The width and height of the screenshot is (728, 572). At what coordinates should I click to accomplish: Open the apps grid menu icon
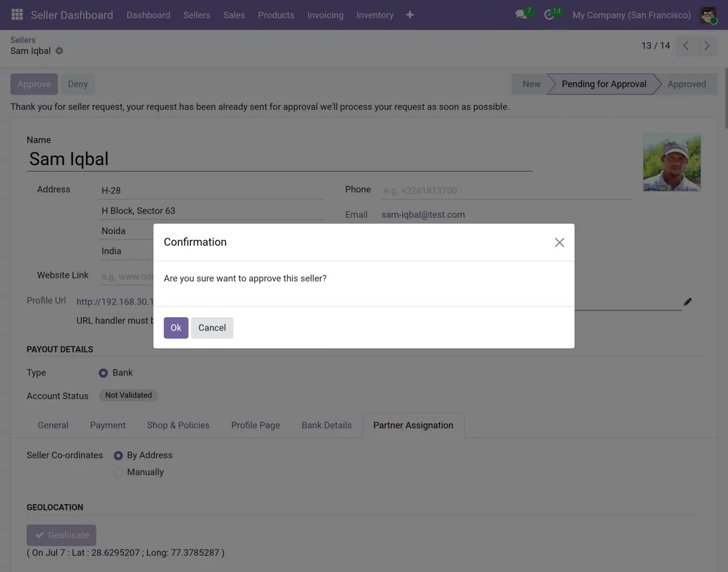pos(17,15)
